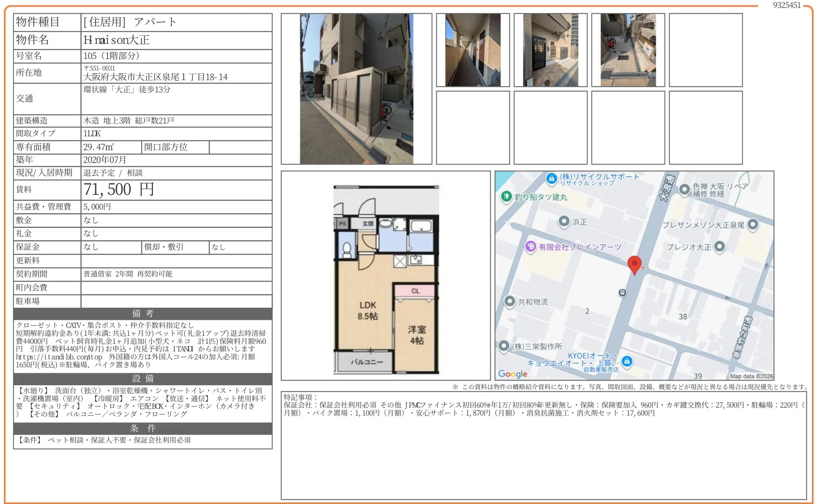Open the bicycle parking alley thumbnail
The height and width of the screenshot is (504, 819).
tap(628, 50)
